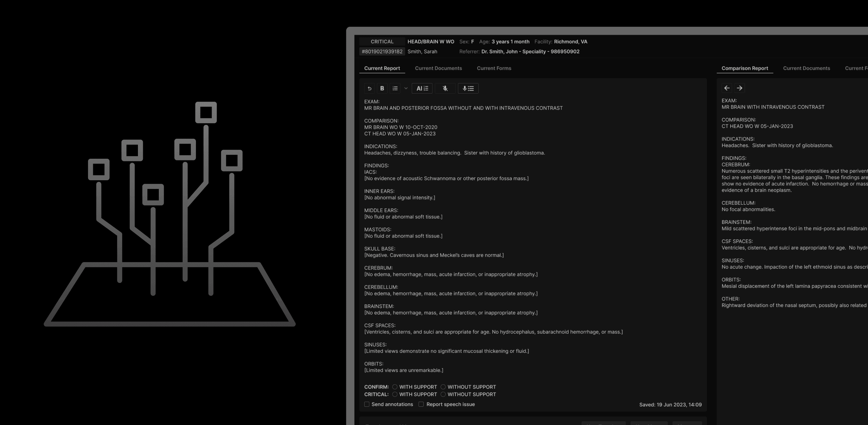Image resolution: width=868 pixels, height=425 pixels.
Task: Enable Report speech issue checkbox
Action: [x=421, y=404]
